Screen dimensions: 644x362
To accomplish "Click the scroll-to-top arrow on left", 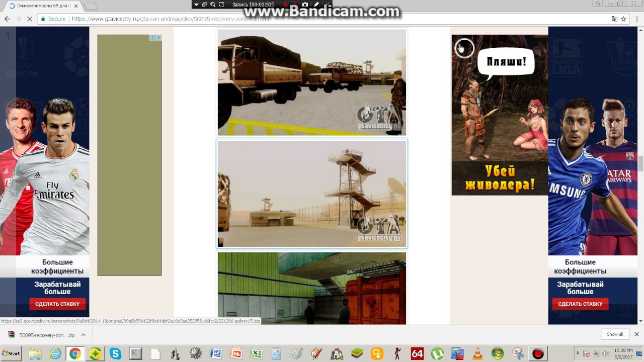I will [8, 36].
